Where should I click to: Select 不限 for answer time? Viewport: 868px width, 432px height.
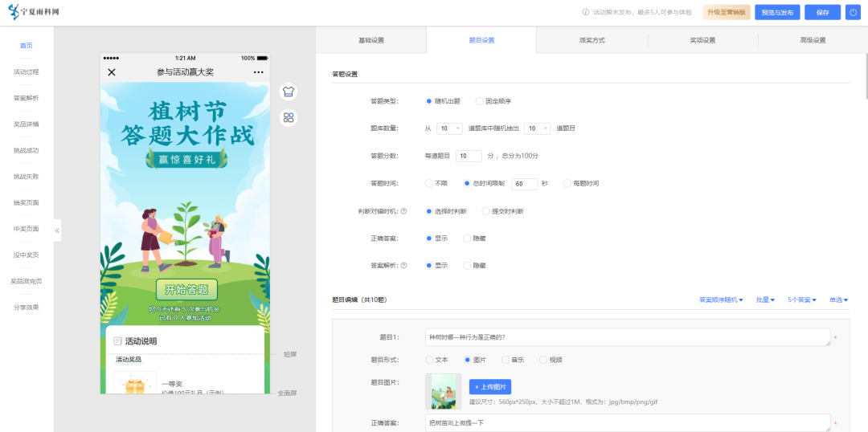pyautogui.click(x=428, y=183)
